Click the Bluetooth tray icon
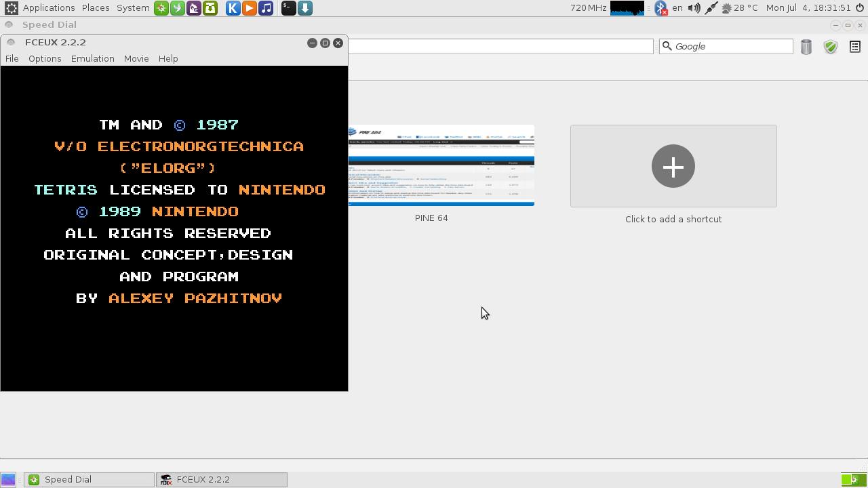 660,8
